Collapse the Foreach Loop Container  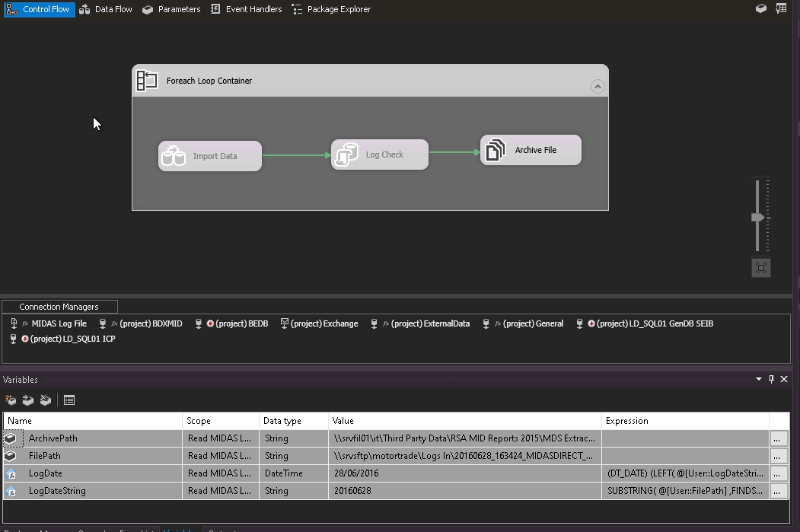[x=598, y=86]
